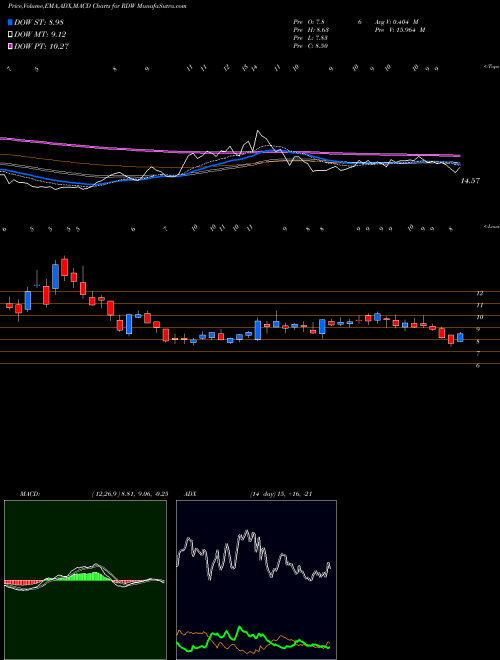Click the ADX (14 day) parameter values

point(281,494)
